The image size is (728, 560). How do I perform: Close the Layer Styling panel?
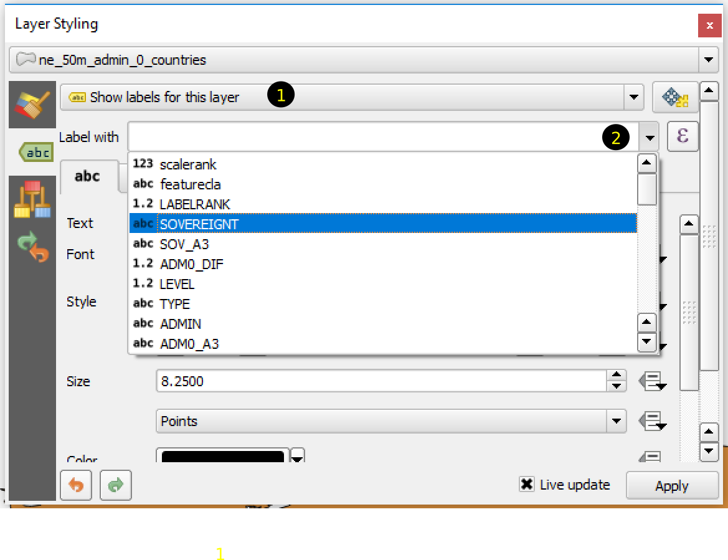[x=709, y=26]
